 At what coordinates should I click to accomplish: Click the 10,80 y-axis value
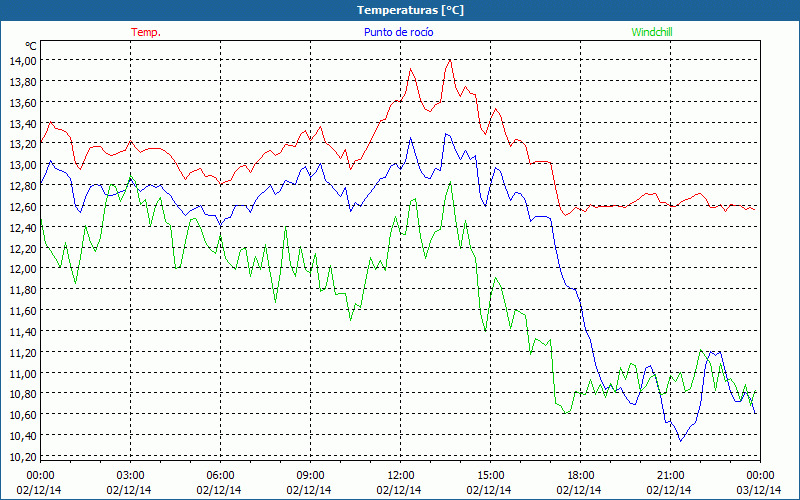point(23,394)
